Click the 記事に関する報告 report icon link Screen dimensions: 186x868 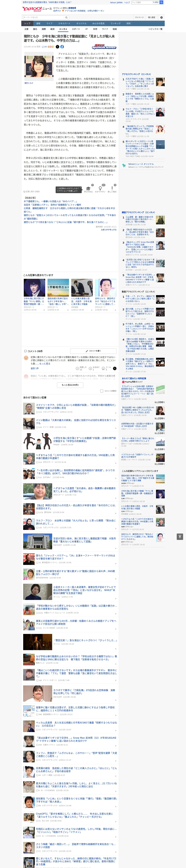31,191
